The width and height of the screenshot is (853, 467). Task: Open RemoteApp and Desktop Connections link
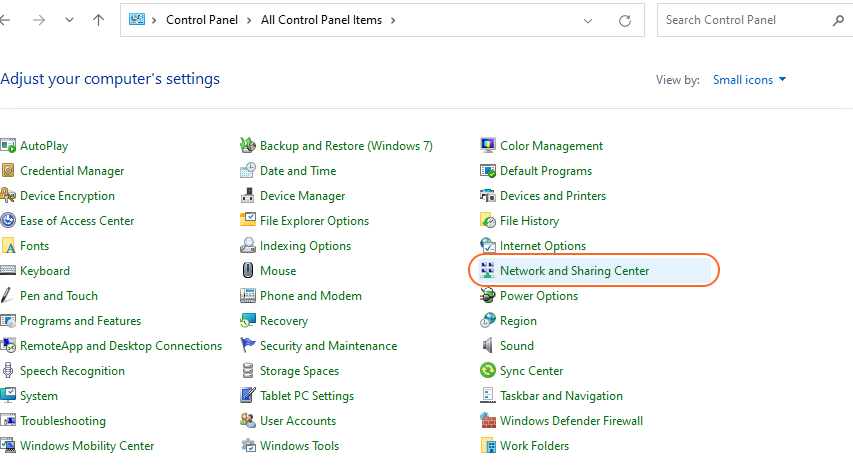[x=121, y=346]
